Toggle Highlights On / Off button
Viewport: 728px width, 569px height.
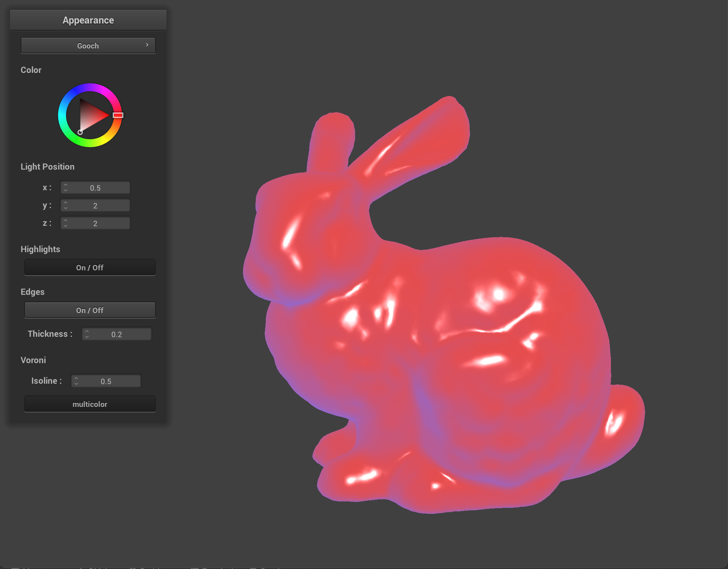(x=90, y=267)
